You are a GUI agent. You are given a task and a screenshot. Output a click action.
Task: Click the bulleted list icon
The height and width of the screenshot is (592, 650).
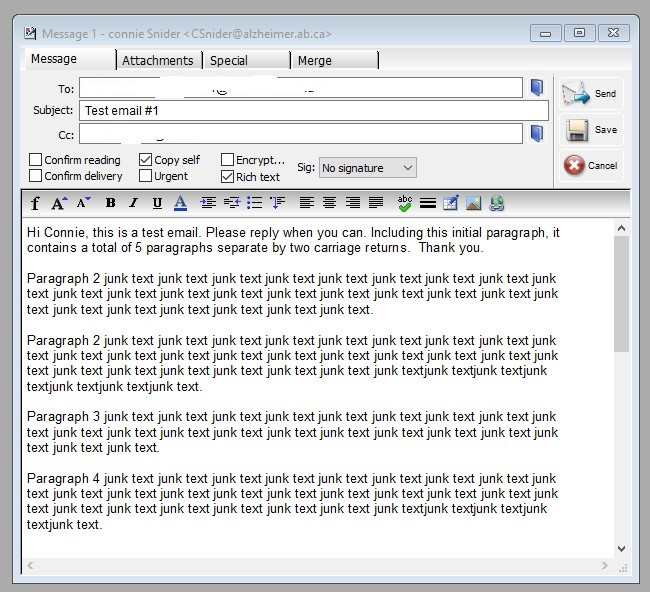tap(255, 203)
